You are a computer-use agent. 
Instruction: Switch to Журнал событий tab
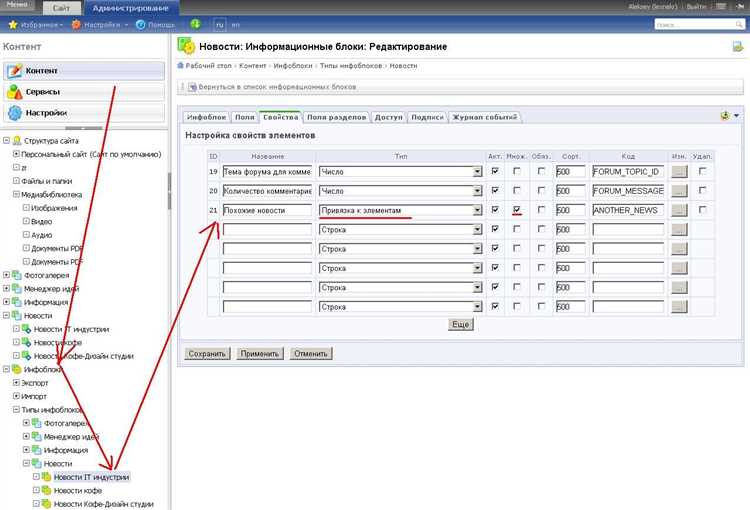coord(485,117)
